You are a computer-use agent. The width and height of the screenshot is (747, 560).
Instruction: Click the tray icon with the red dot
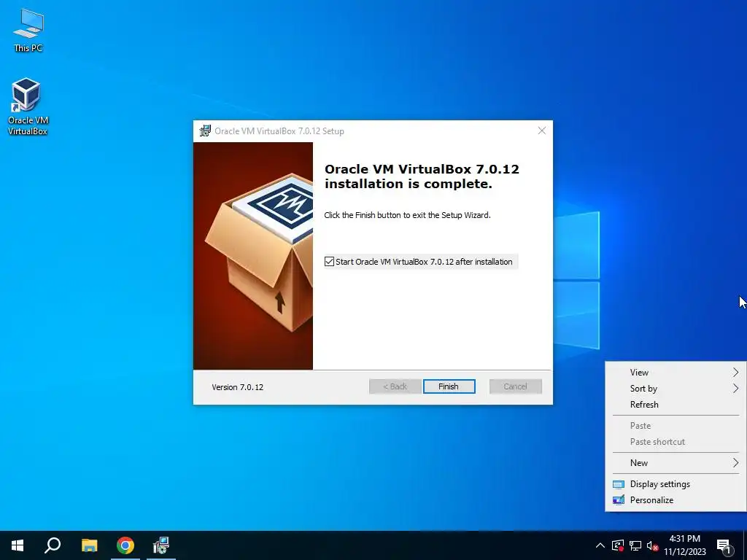618,545
